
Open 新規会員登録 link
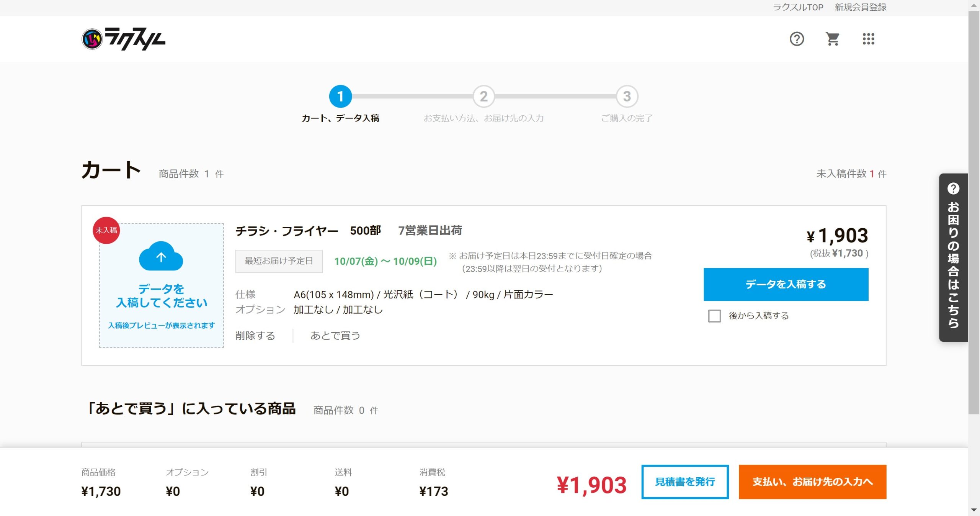click(861, 7)
